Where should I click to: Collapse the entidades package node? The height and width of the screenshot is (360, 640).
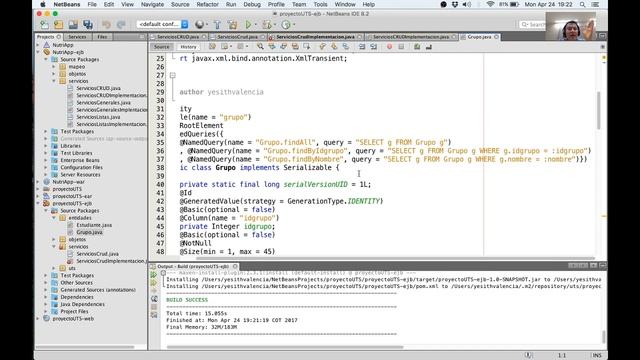click(54, 218)
